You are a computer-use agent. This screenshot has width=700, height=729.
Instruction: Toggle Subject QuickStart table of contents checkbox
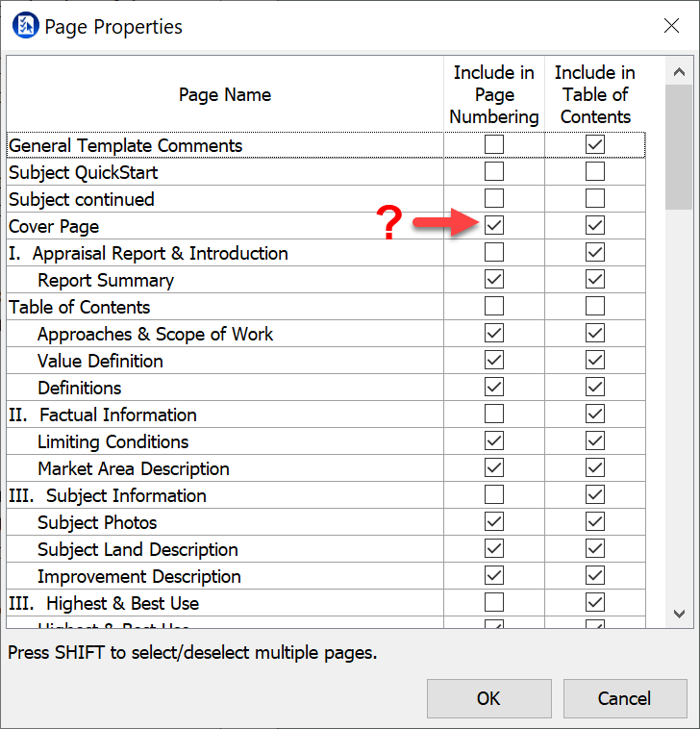click(x=595, y=172)
